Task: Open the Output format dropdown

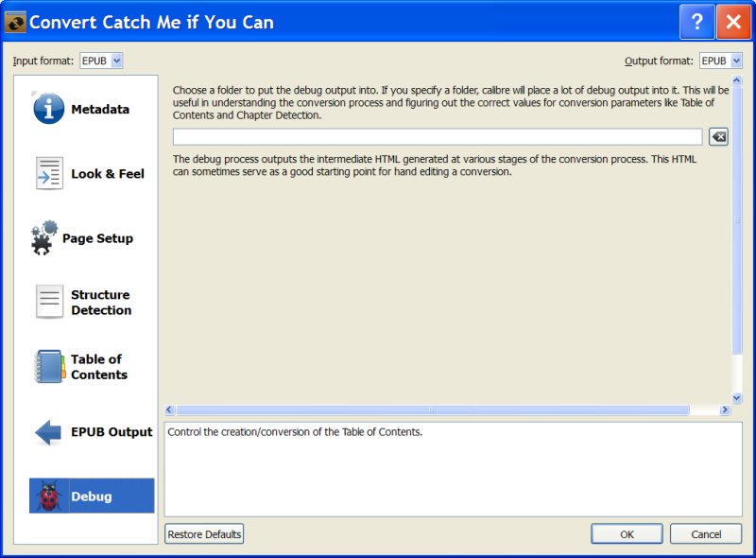Action: [721, 61]
